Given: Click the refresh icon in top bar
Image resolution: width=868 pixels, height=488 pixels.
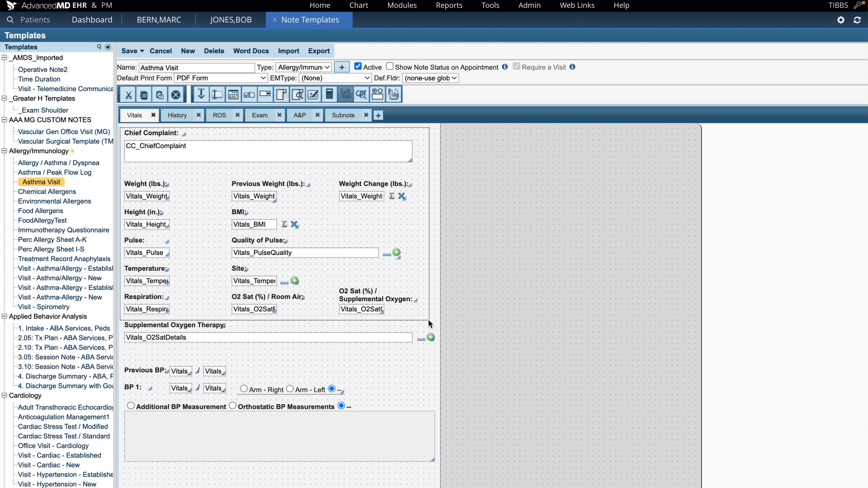Looking at the screenshot, I should 857,20.
